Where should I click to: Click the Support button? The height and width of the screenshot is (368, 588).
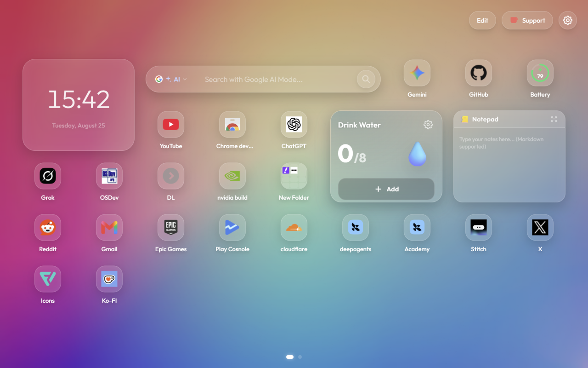click(x=527, y=20)
